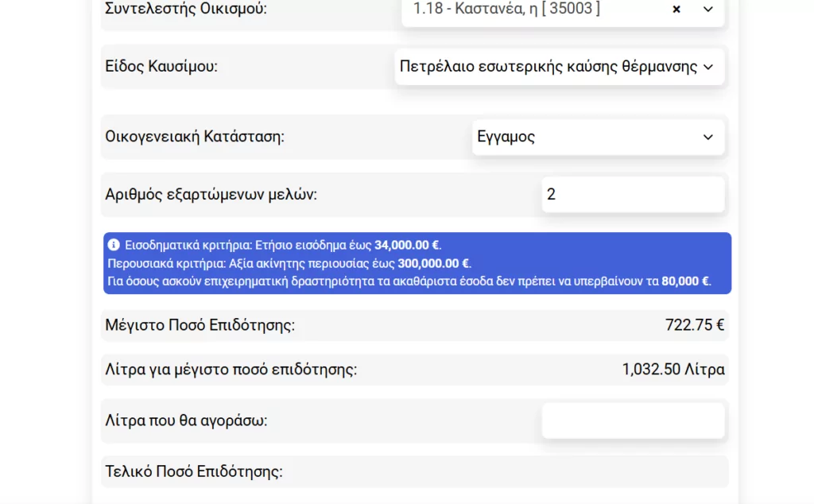Select the 1,032.50 Λίτρα value
Image resolution: width=814 pixels, height=504 pixels.
tap(673, 370)
